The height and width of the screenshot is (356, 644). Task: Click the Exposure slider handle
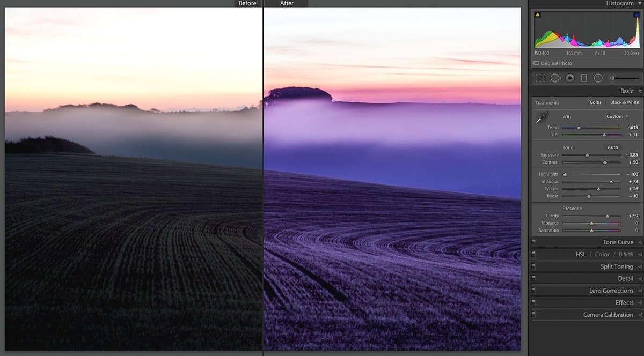(587, 155)
